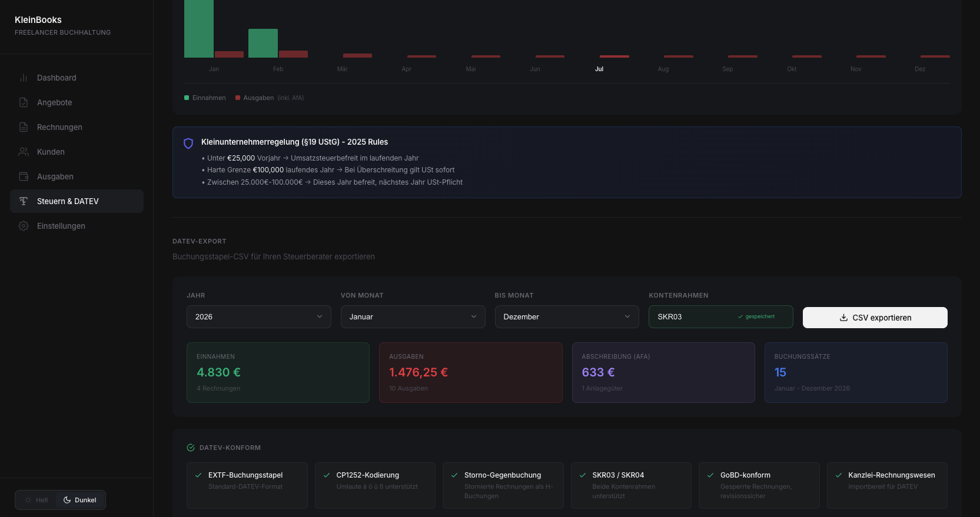The width and height of the screenshot is (980, 517).
Task: Click the Kunden people icon
Action: click(x=24, y=152)
